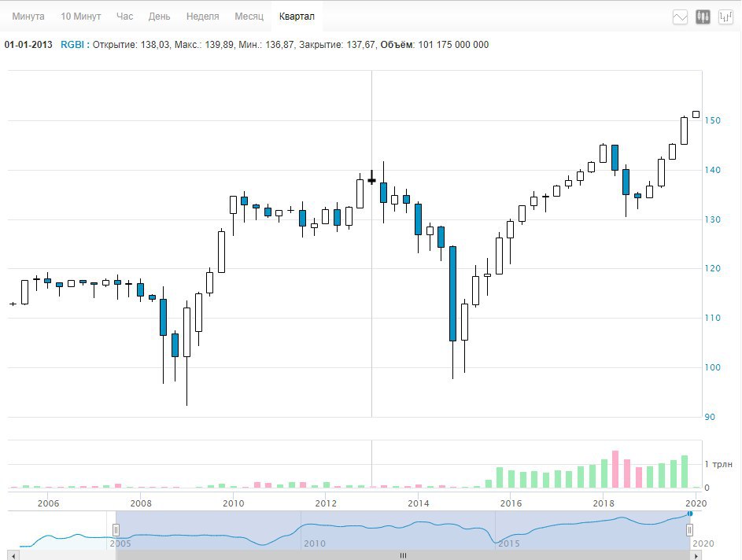Click the 150 price axis label
This screenshot has width=742, height=560.
pyautogui.click(x=713, y=120)
